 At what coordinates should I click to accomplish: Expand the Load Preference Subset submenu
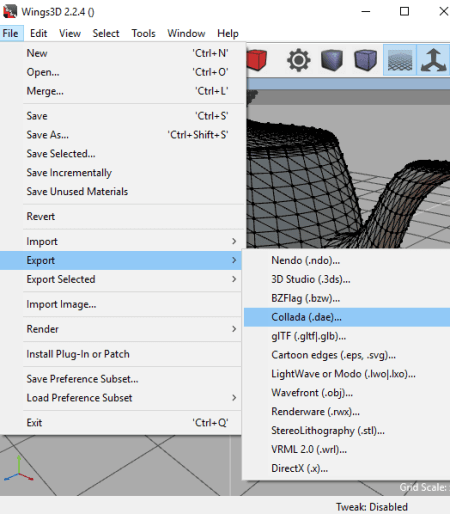coord(121,398)
